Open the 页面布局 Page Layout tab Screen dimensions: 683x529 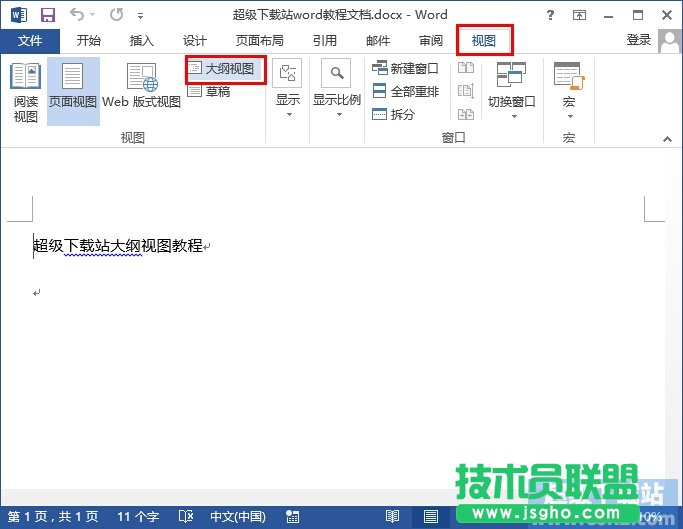[260, 41]
